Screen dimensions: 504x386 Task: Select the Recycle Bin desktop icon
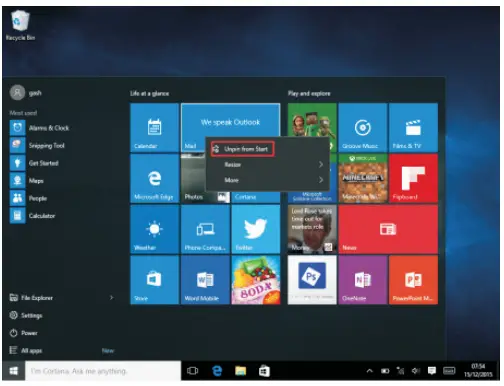coord(20,25)
